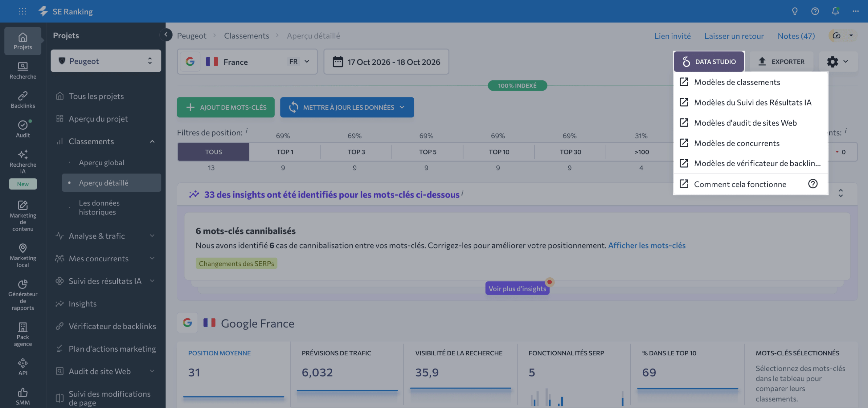The height and width of the screenshot is (408, 868).
Task: Expand Suivi des résultats IA section
Action: [152, 281]
